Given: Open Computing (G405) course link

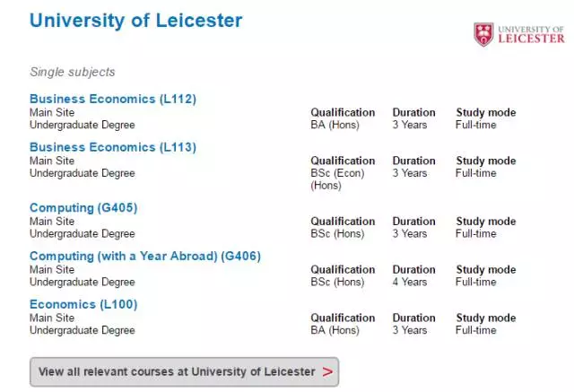Looking at the screenshot, I should click(83, 208).
